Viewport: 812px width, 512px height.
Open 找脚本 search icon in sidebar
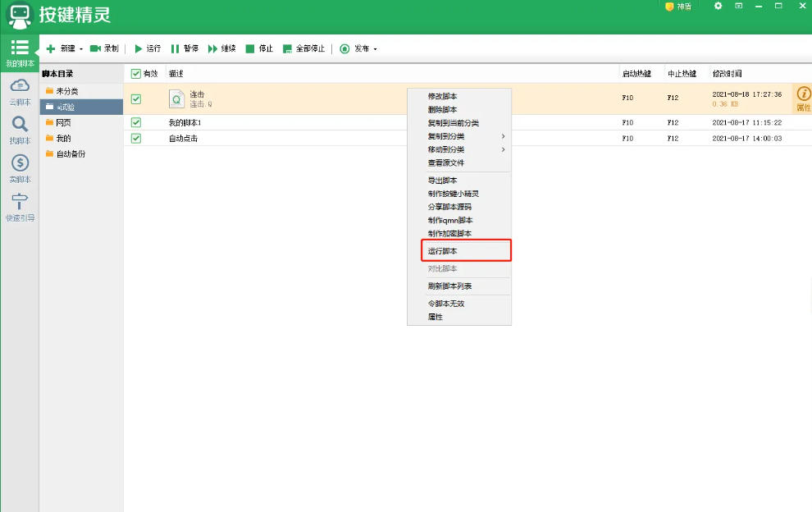(19, 127)
